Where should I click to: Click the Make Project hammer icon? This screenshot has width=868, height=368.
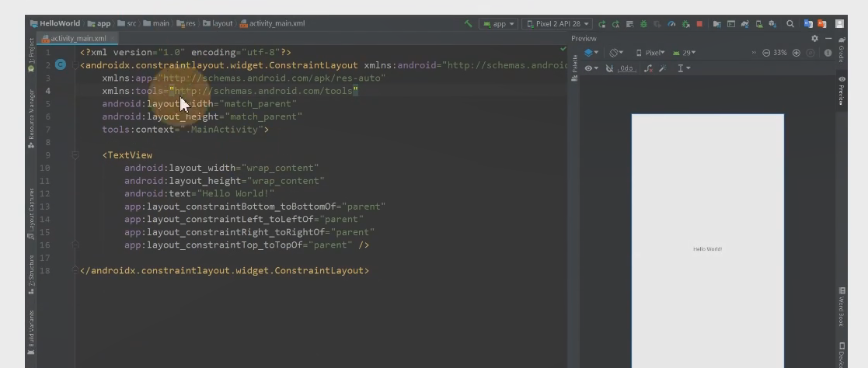[468, 24]
